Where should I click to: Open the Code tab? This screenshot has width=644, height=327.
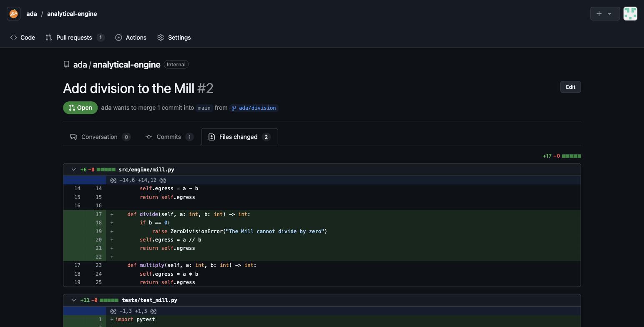tap(23, 38)
